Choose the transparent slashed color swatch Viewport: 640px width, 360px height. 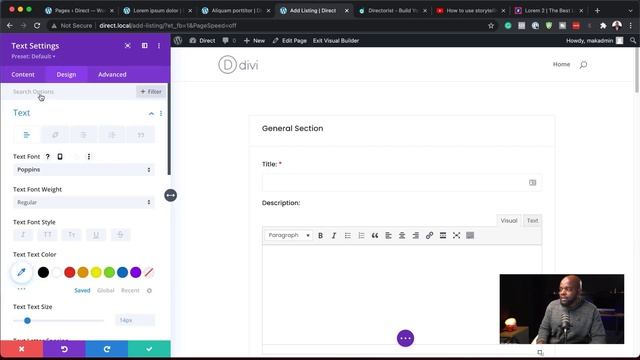[x=149, y=272]
